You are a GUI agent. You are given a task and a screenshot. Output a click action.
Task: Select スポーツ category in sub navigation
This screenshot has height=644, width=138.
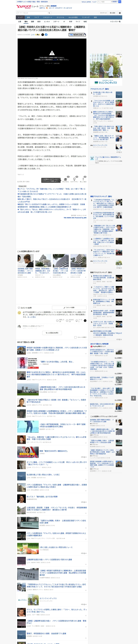pyautogui.click(x=56, y=21)
